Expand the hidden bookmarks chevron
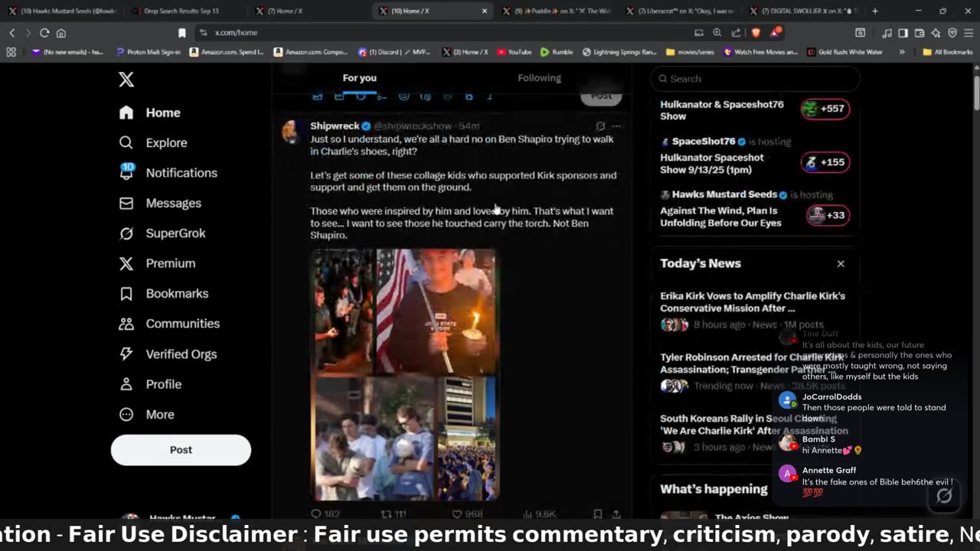 click(x=902, y=52)
